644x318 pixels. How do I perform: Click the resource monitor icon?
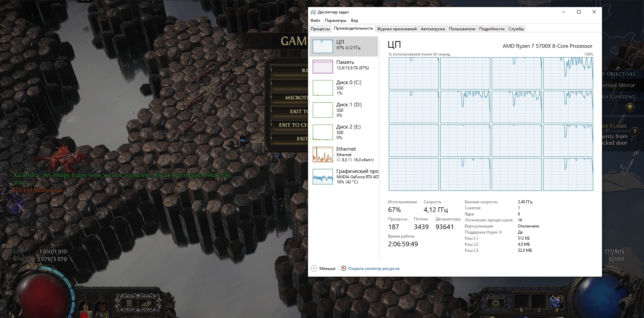343,268
